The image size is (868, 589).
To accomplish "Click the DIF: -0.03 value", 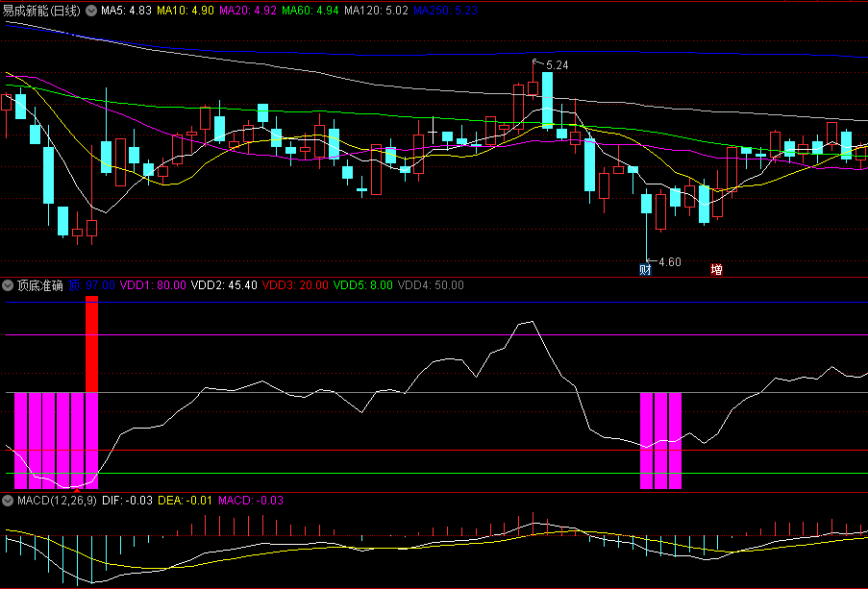I will point(127,501).
